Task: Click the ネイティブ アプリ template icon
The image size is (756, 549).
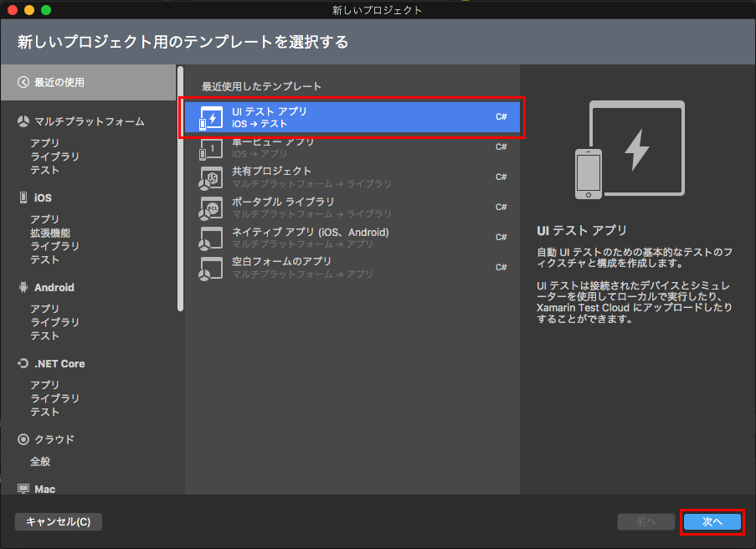Action: click(x=211, y=239)
